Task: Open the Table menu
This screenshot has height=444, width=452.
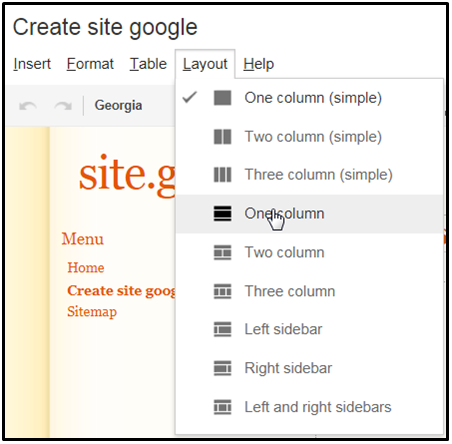Action: (x=148, y=64)
